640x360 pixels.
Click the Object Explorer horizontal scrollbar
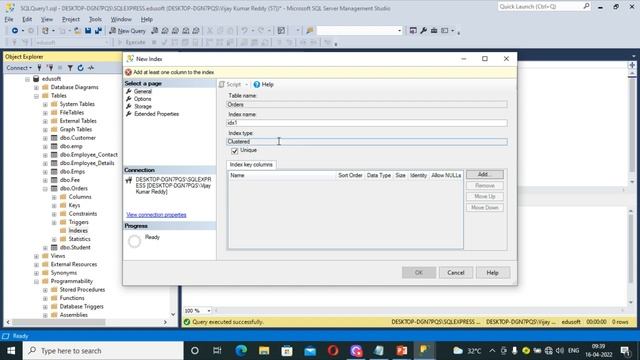[59, 322]
